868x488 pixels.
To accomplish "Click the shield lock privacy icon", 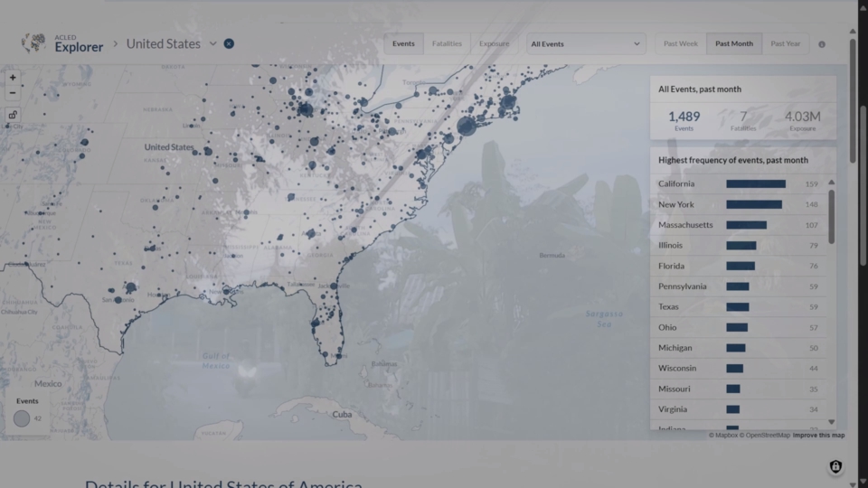I will click(835, 466).
